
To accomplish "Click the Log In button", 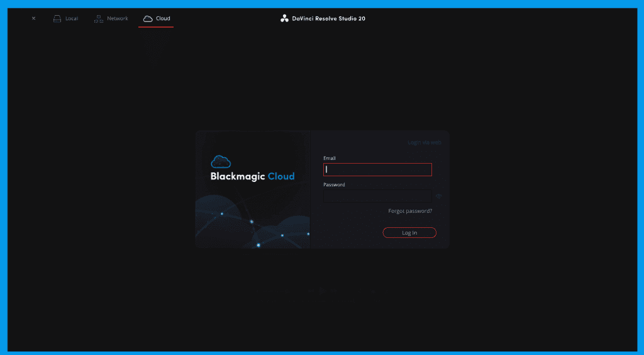I will click(x=409, y=232).
